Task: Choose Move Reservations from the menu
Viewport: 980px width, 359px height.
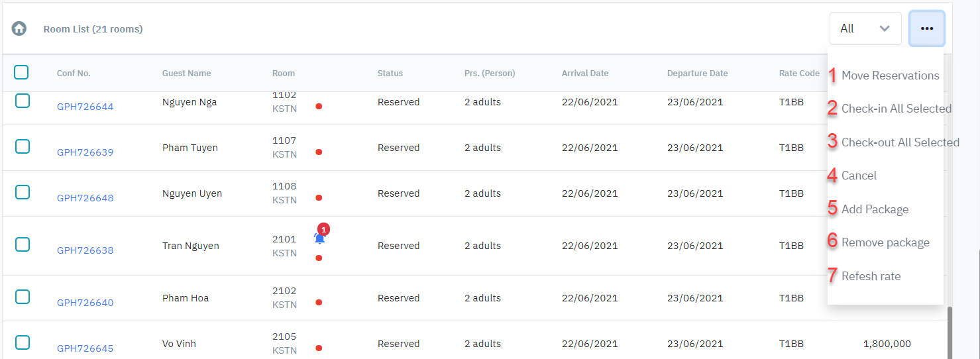Action: [890, 76]
